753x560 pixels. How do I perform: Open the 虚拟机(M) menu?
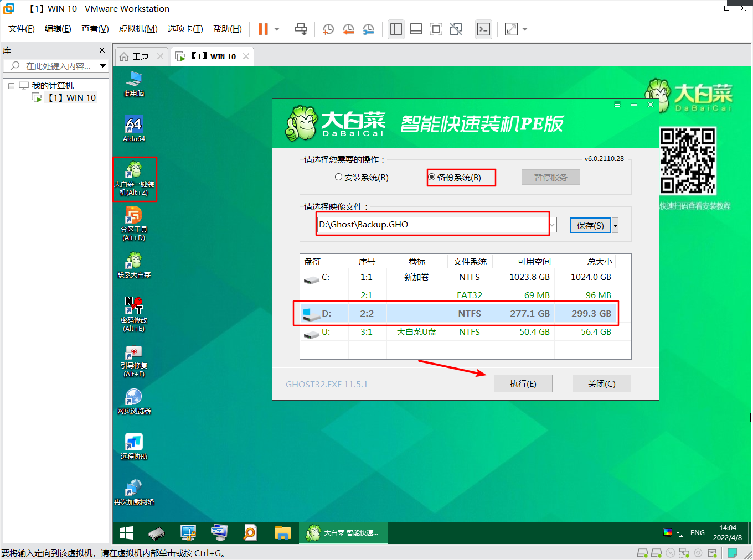point(138,29)
